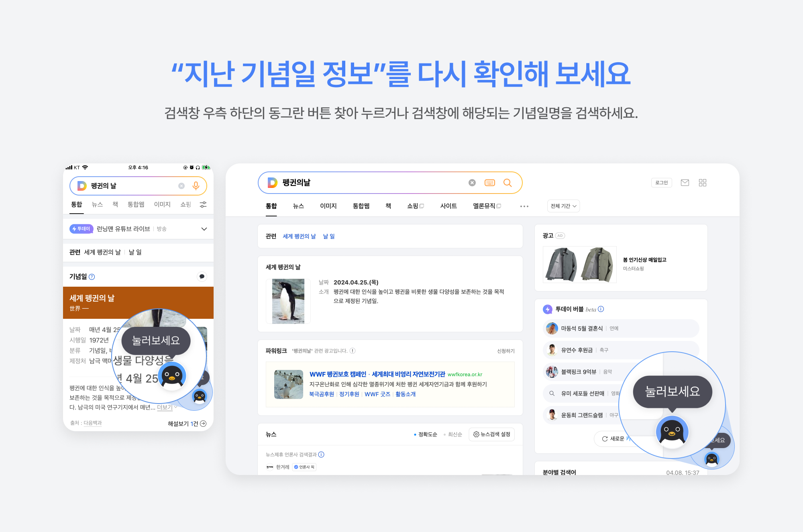Open the desktop 통합웹 tab
The width and height of the screenshot is (803, 532).
click(x=361, y=206)
